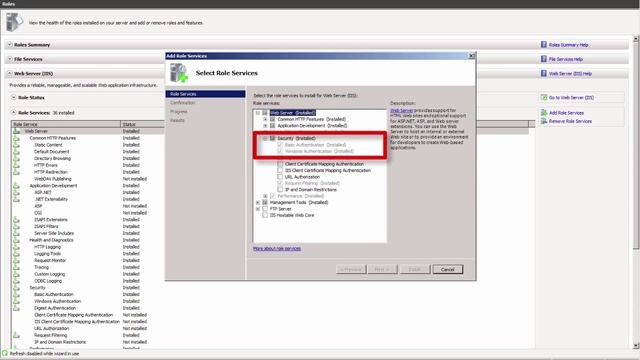The image size is (640, 360).
Task: Click the Web Server row status icon in list
Action: point(16,131)
